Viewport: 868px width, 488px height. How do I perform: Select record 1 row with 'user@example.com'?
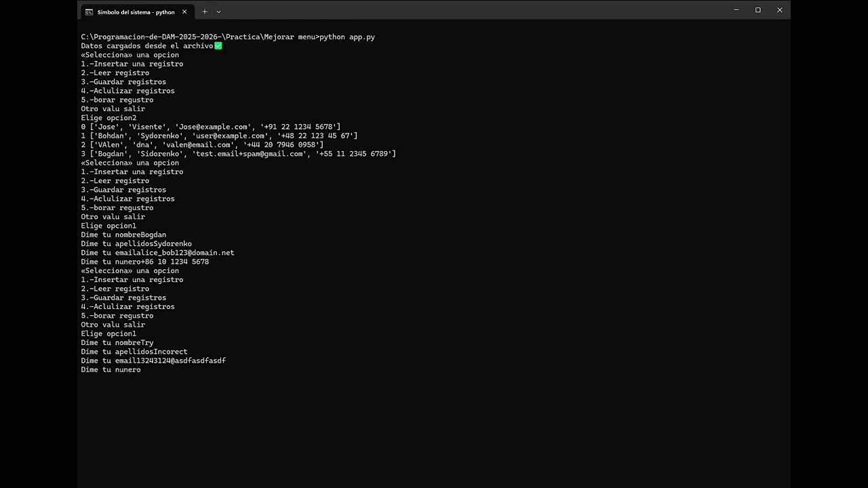tap(219, 136)
